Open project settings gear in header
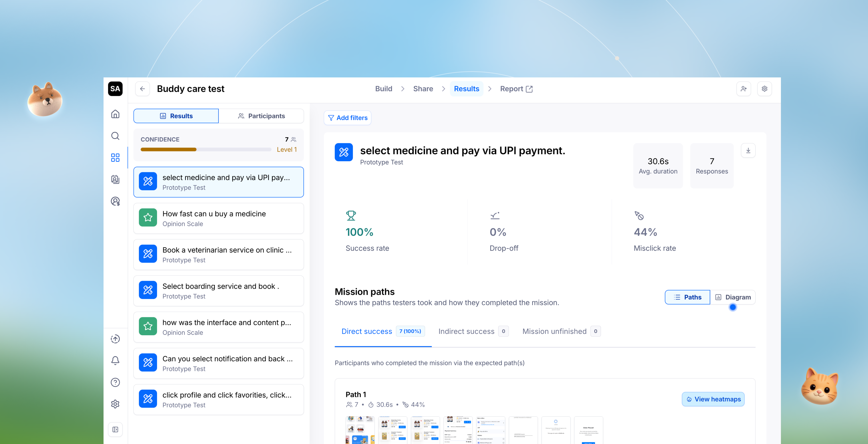Image resolution: width=868 pixels, height=444 pixels. pos(764,89)
